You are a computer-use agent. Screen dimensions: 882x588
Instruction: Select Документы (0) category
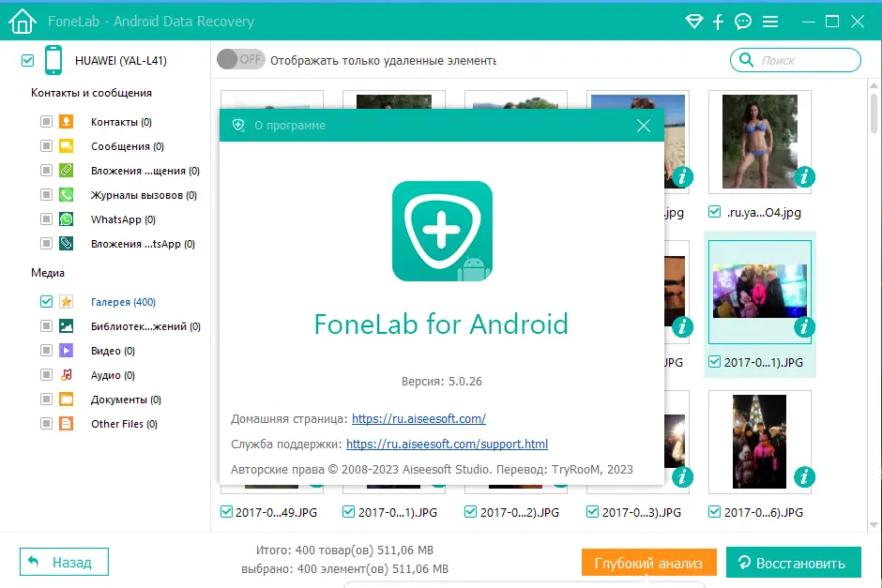126,400
